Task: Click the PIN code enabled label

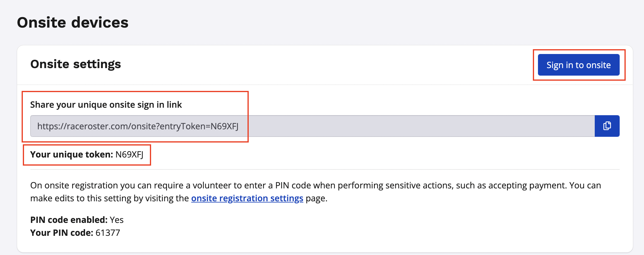Action: click(69, 220)
